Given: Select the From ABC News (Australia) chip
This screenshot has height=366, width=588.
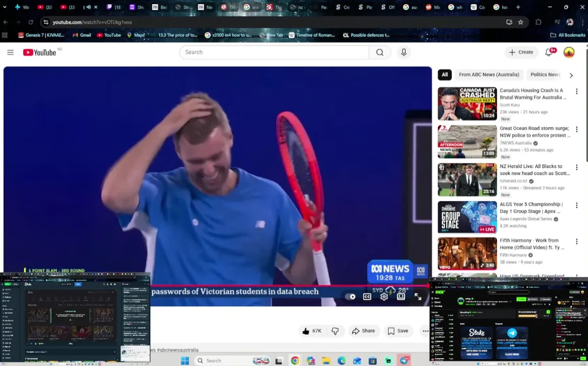Looking at the screenshot, I should point(489,75).
